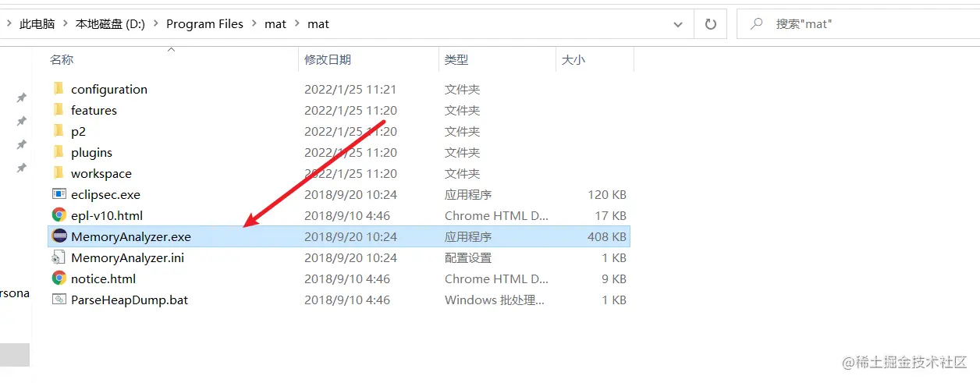Image resolution: width=980 pixels, height=383 pixels.
Task: Expand the chevron after 本地磁盘 (D:)
Action: tap(156, 24)
